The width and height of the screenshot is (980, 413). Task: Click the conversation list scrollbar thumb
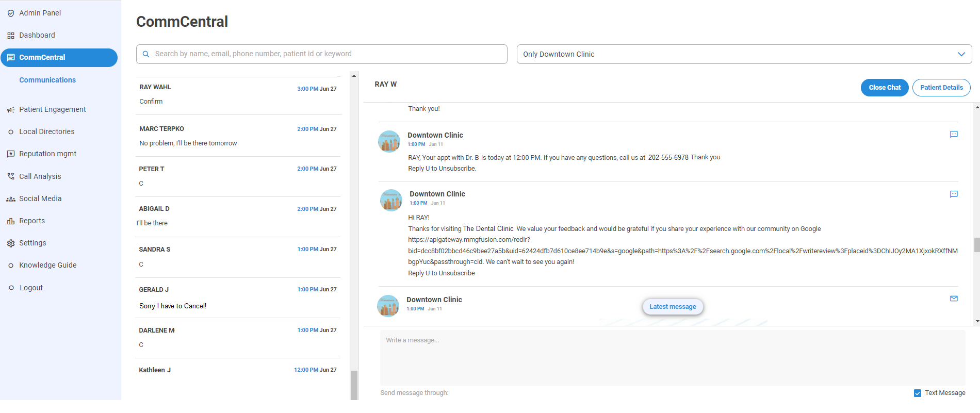(x=354, y=384)
